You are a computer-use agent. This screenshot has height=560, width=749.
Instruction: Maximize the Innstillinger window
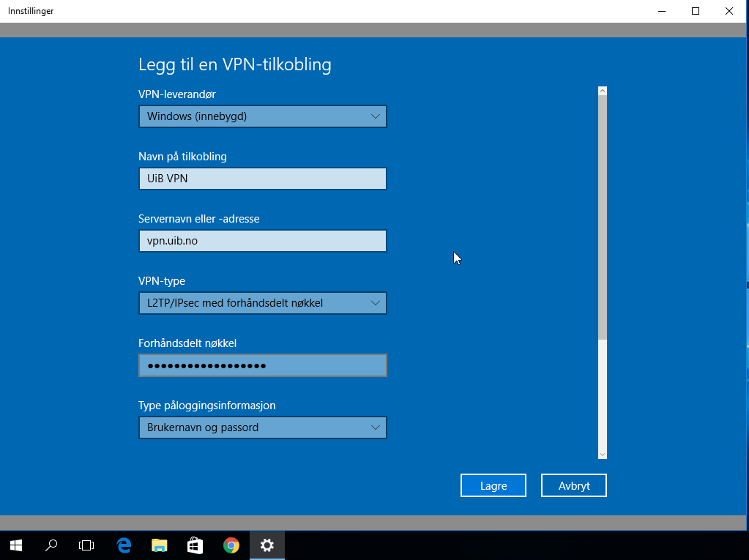click(x=696, y=11)
